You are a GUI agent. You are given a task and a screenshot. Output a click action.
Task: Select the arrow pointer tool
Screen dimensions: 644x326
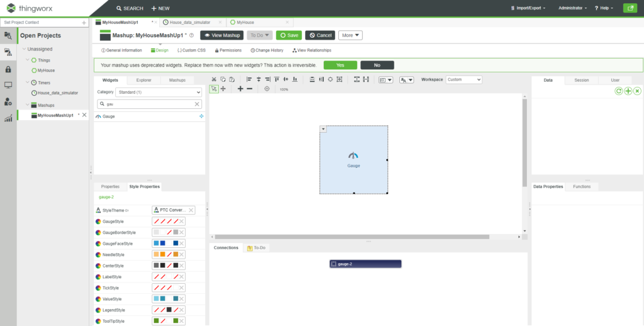click(x=214, y=89)
